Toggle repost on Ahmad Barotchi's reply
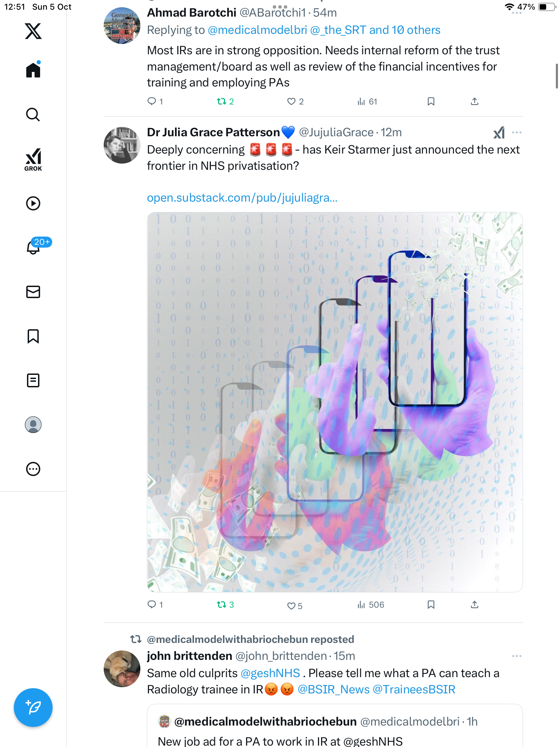 pos(221,101)
